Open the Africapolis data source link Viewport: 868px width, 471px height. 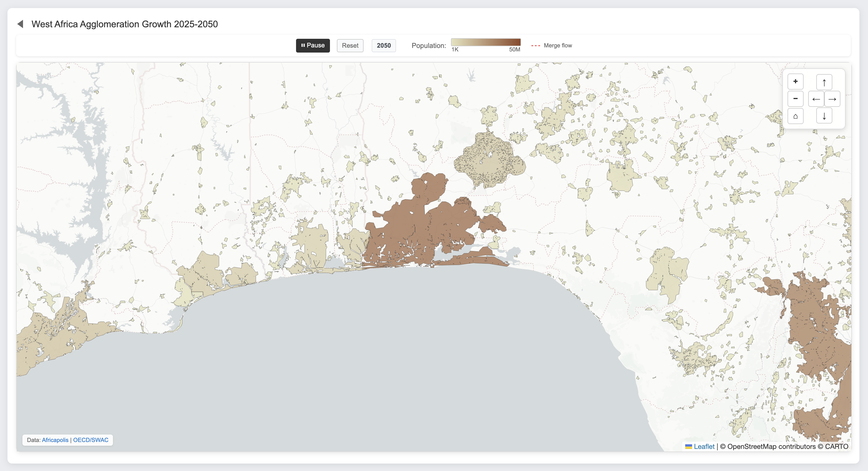click(x=55, y=440)
